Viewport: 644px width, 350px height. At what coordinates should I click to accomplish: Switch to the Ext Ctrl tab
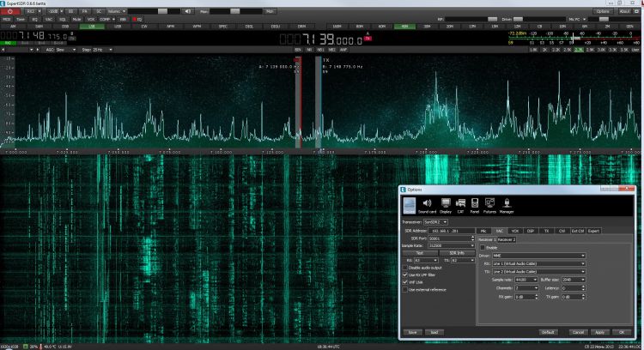pyautogui.click(x=578, y=231)
